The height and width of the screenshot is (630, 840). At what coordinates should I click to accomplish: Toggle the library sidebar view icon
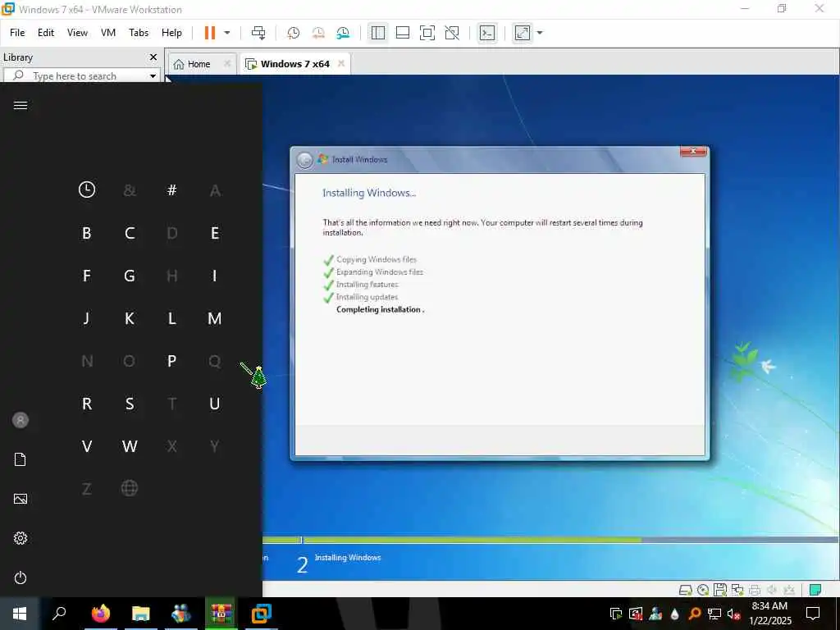tap(377, 33)
